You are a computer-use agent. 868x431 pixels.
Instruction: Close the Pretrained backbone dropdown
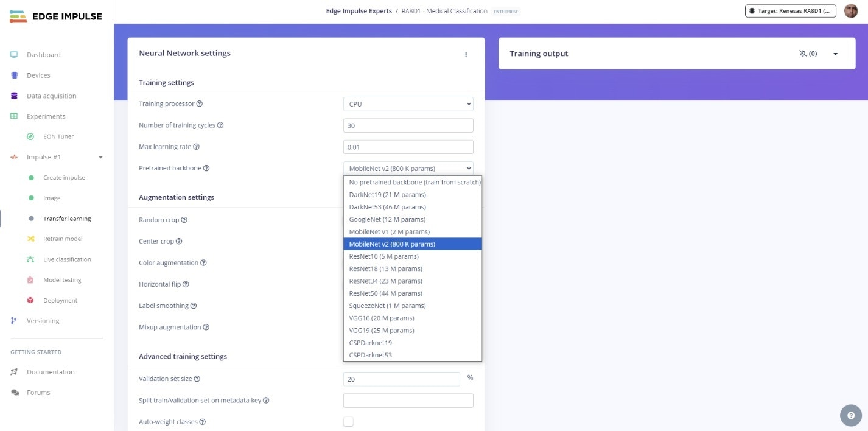coord(408,168)
